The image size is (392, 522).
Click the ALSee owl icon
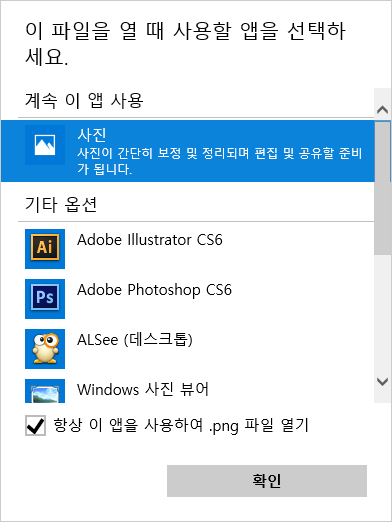pos(45,349)
